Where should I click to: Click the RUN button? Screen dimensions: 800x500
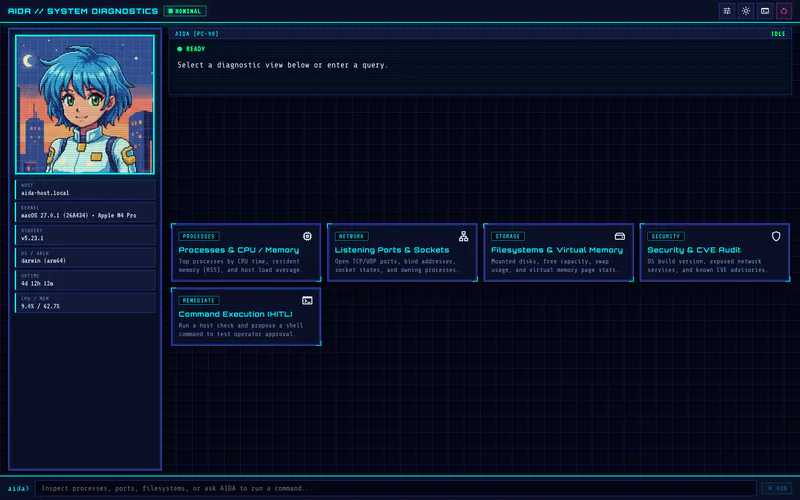(x=777, y=488)
